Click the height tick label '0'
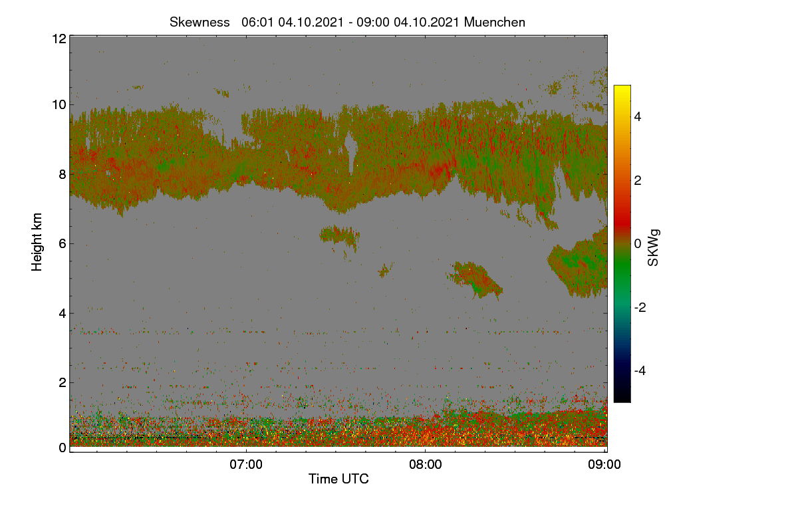798x532 pixels. [x=62, y=448]
